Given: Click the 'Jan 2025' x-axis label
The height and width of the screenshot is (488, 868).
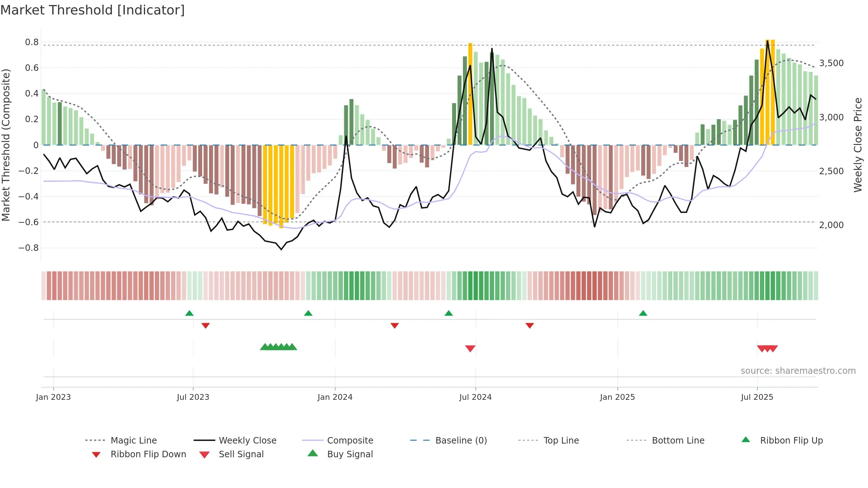Looking at the screenshot, I should tap(618, 397).
